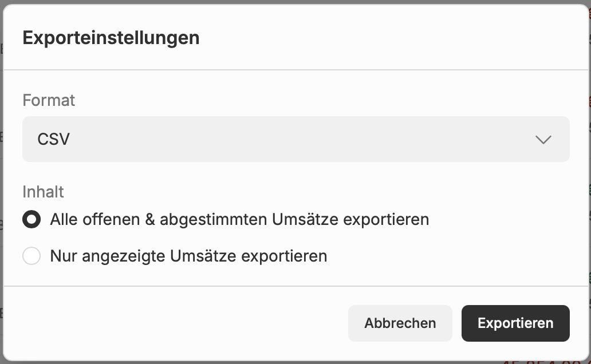Click the "Format" field label
Screen dimensions: 591x364
49,100
